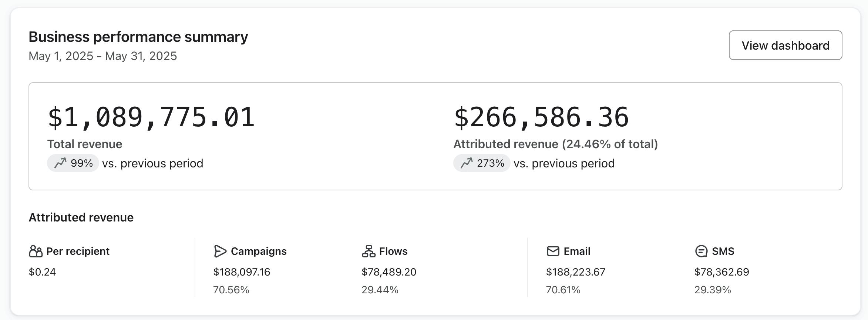The width and height of the screenshot is (868, 320).
Task: Select the $78,489.20 flows value
Action: (389, 272)
